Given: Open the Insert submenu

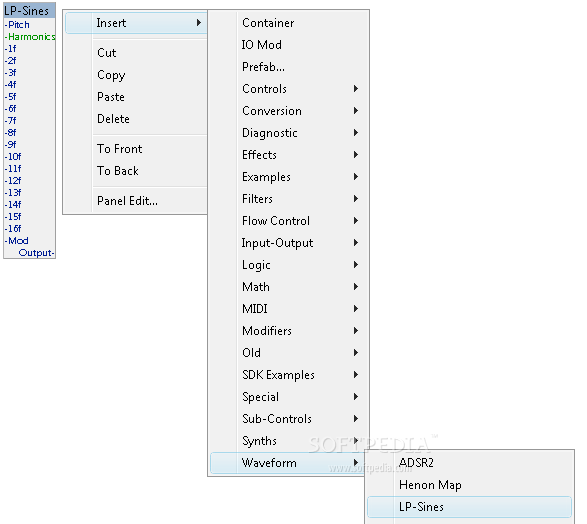Looking at the screenshot, I should click(136, 23).
